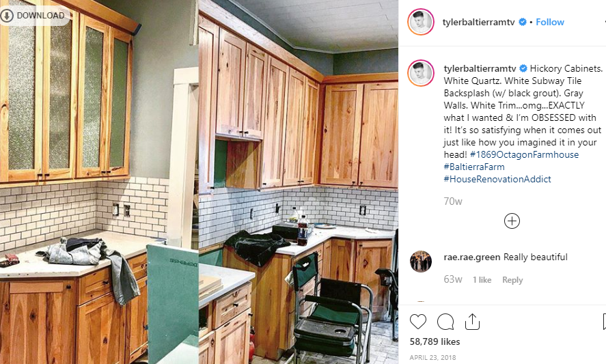Open the #1869OctagonFarmhouse hashtag
This screenshot has width=606, height=364.
524,154
